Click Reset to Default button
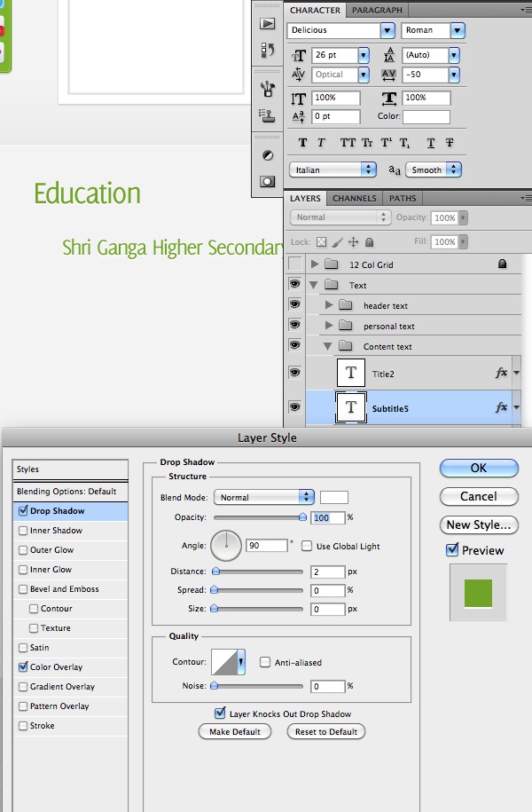 (326, 731)
